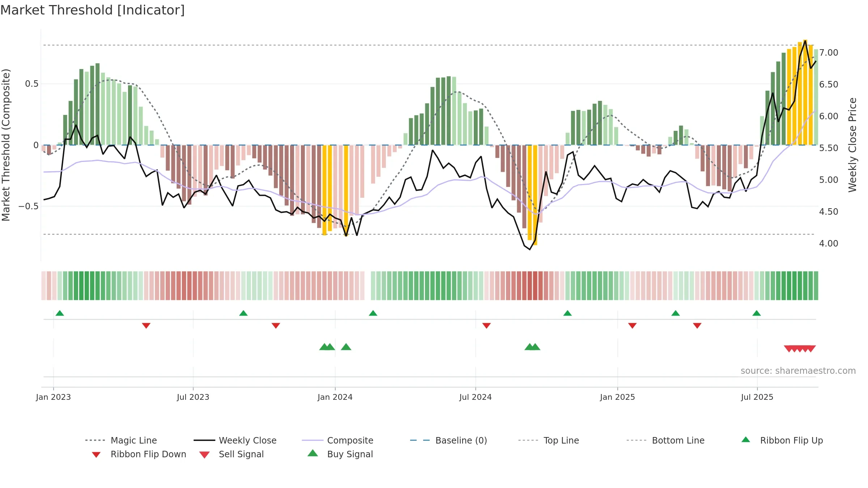Image resolution: width=868 pixels, height=488 pixels.
Task: Click the Weekly Close Price axis title
Action: (852, 145)
